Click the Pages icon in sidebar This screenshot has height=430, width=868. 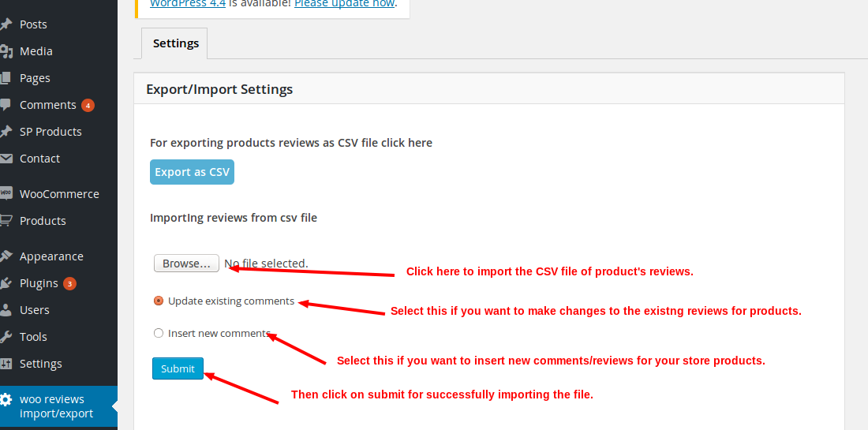pos(6,78)
